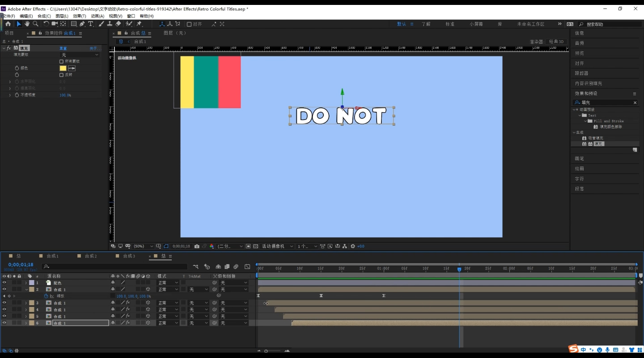Image resolution: width=644 pixels, height=358 pixels.
Task: Switch to the 合成2 timeline tab
Action: [x=90, y=256]
